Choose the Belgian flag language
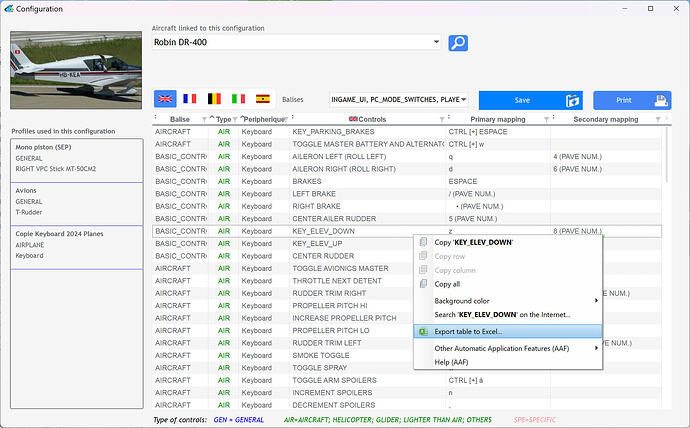Screen dimensions: 690x428 [x=214, y=99]
